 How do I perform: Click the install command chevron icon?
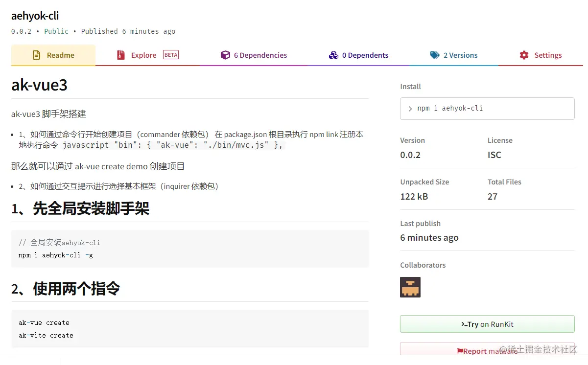click(x=410, y=109)
